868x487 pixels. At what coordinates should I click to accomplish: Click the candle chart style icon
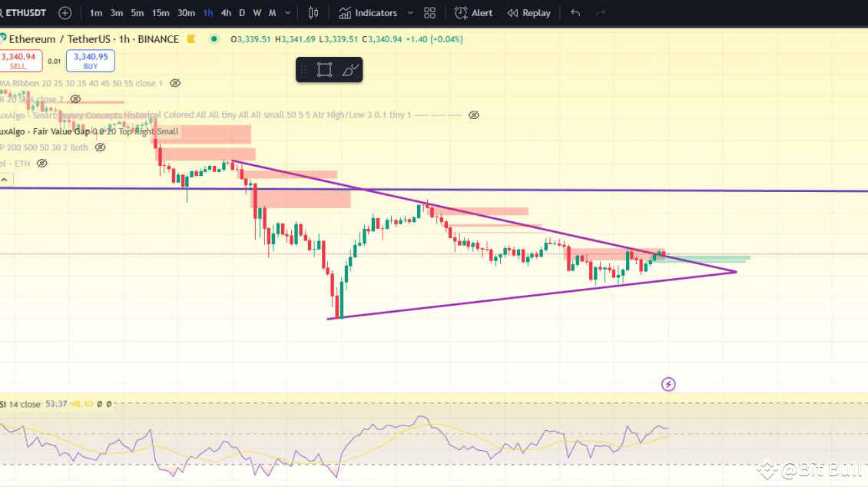click(x=313, y=12)
